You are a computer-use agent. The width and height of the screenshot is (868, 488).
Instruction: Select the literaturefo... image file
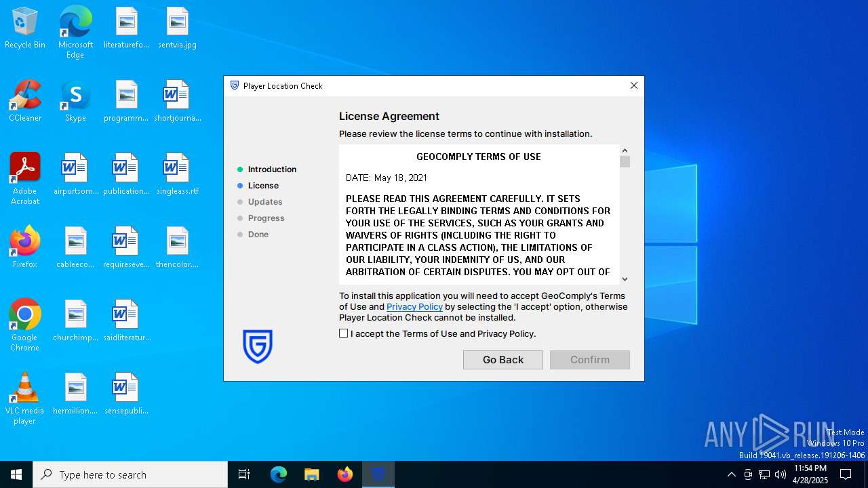coord(126,28)
